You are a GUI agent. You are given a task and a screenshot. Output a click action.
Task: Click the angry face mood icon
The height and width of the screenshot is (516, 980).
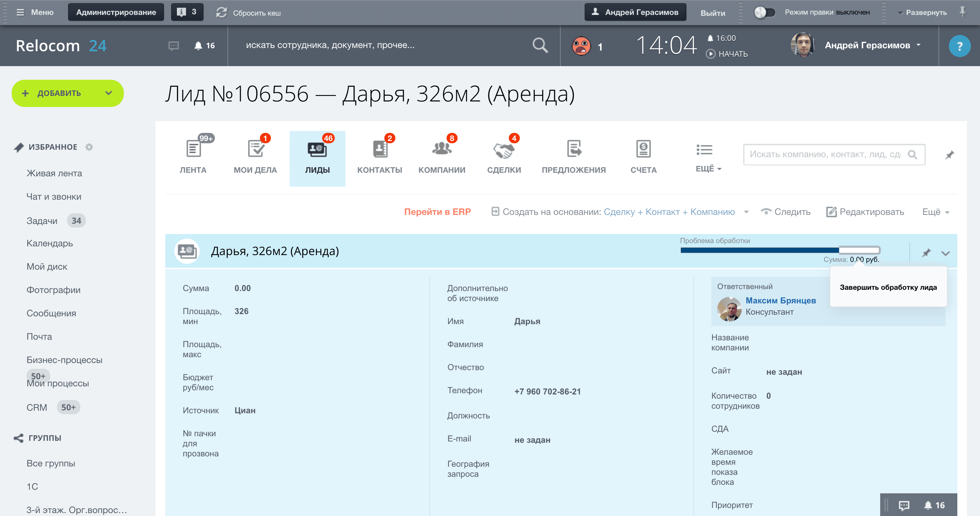[x=581, y=46]
